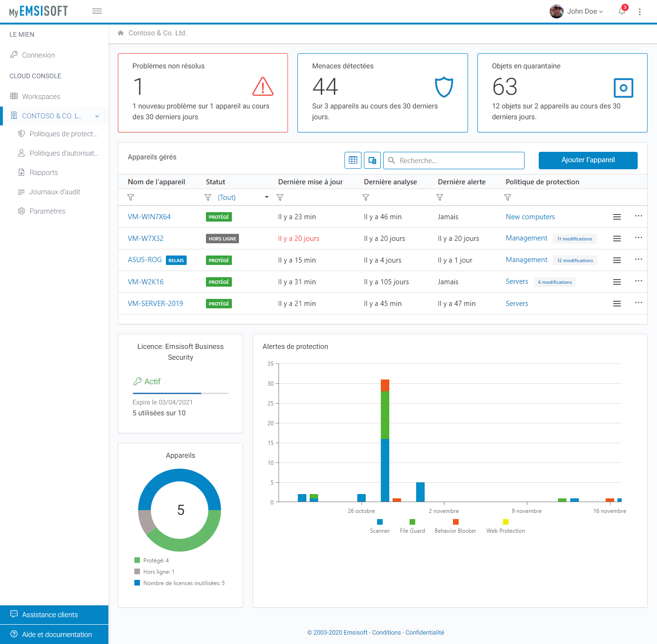This screenshot has height=644, width=657.
Task: Open hamburger row menu for VM-WIN7X64
Action: tap(617, 217)
